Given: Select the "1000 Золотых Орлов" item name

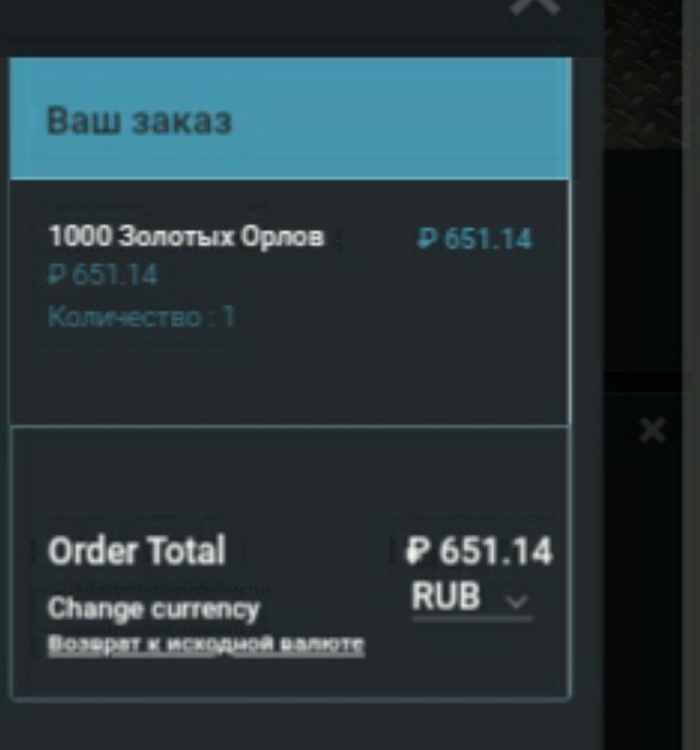Looking at the screenshot, I should [186, 236].
